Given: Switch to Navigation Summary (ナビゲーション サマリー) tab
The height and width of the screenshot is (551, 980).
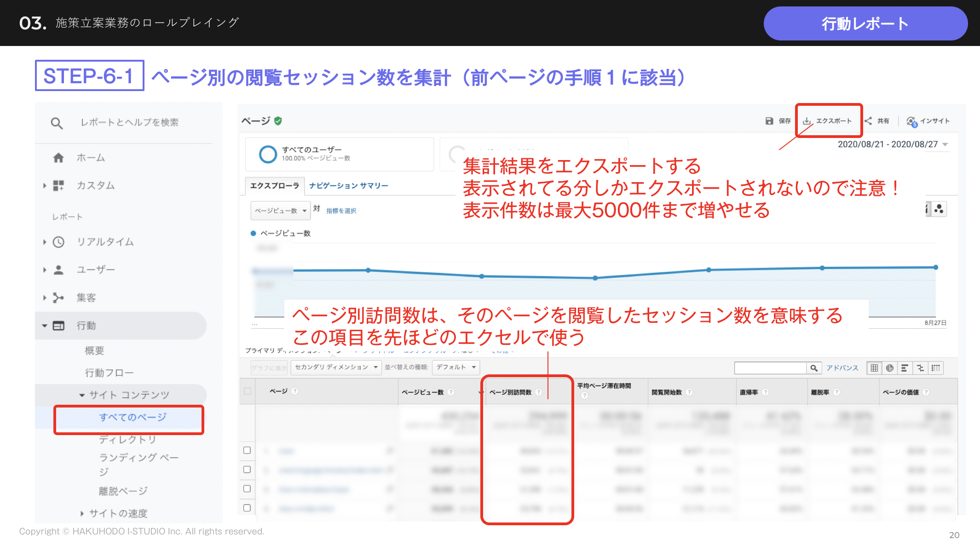Looking at the screenshot, I should (348, 186).
